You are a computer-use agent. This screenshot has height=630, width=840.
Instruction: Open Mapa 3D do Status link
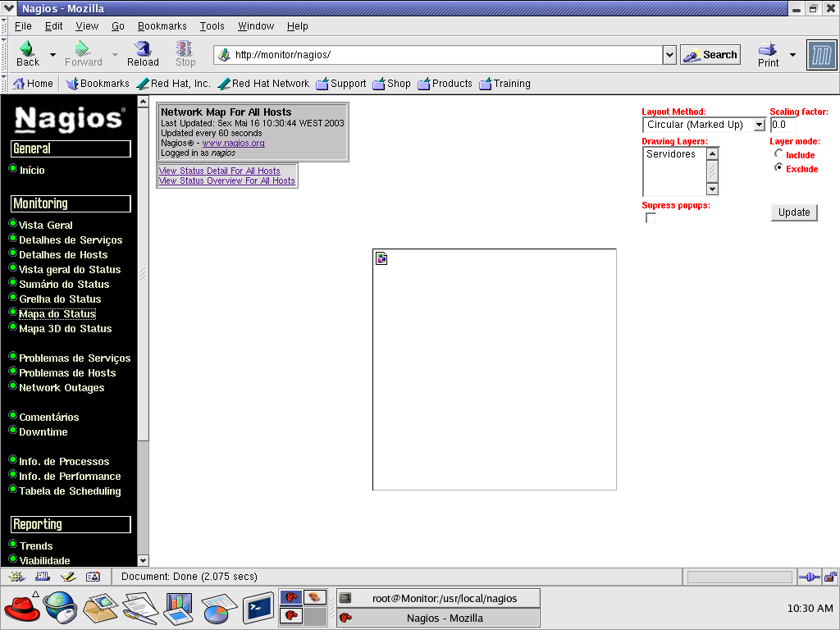tap(66, 329)
